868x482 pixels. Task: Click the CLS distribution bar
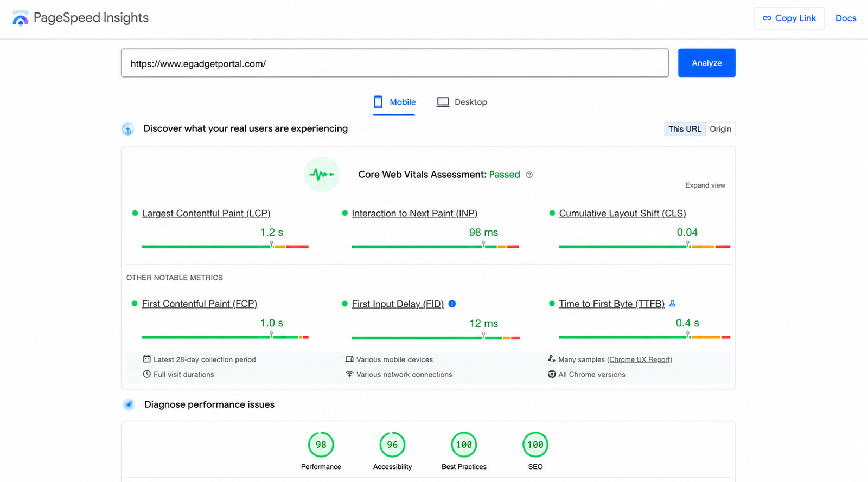coord(644,247)
